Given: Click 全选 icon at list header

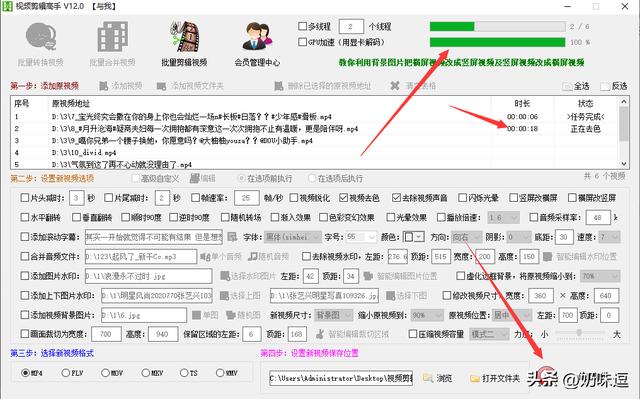Looking at the screenshot, I should tap(567, 86).
